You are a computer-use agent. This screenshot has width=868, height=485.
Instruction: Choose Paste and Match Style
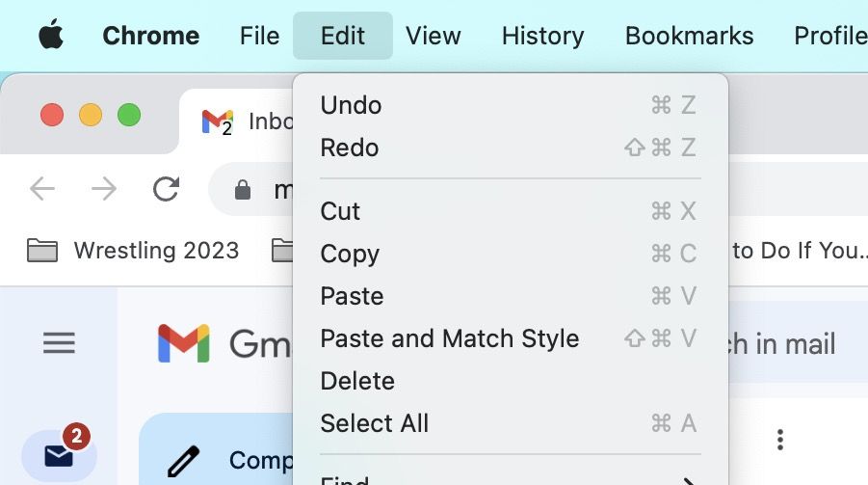coord(450,338)
